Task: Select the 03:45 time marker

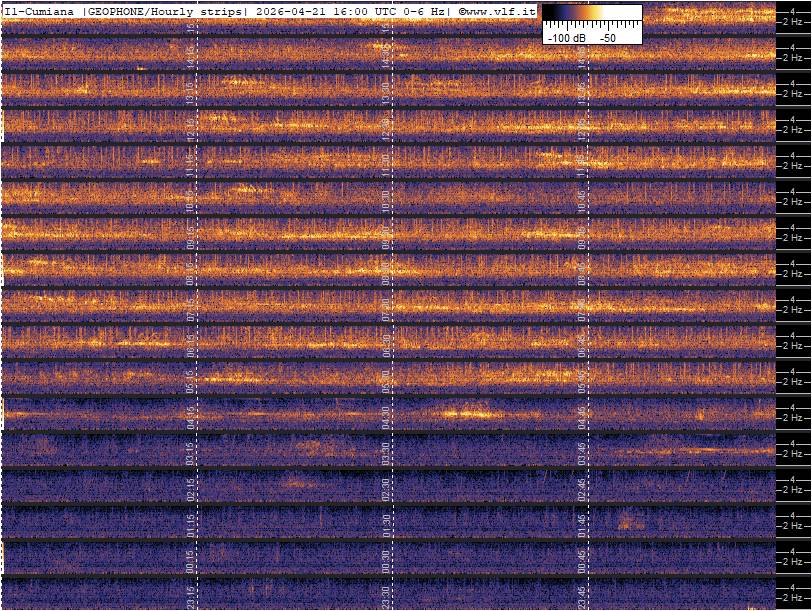Action: (x=582, y=452)
